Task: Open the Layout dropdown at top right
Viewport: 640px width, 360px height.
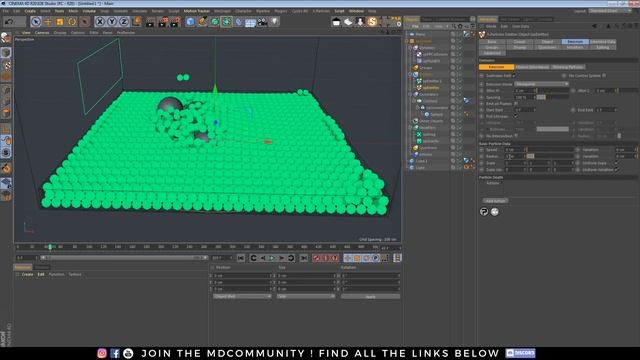Action: [x=609, y=11]
